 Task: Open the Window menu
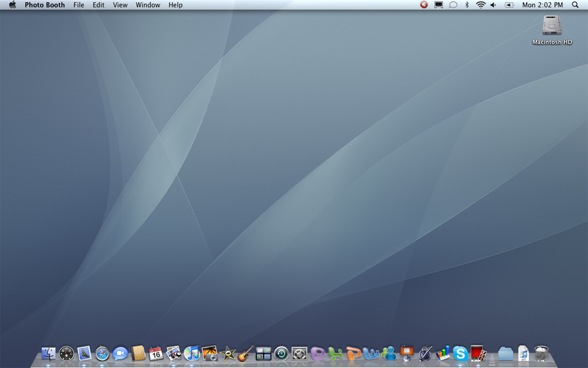click(x=148, y=5)
